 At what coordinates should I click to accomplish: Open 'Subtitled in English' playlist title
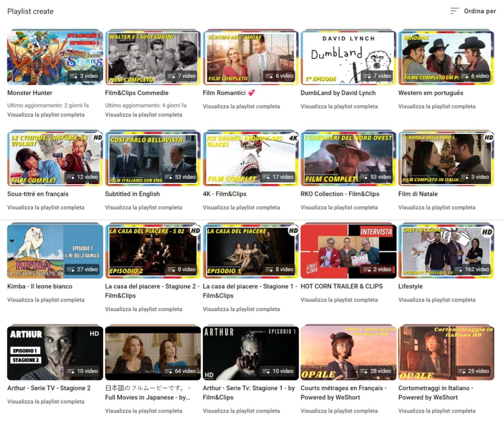tap(132, 194)
